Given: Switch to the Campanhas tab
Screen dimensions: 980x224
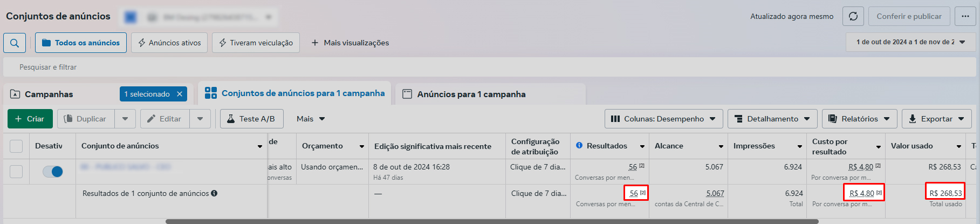Looking at the screenshot, I should point(49,94).
